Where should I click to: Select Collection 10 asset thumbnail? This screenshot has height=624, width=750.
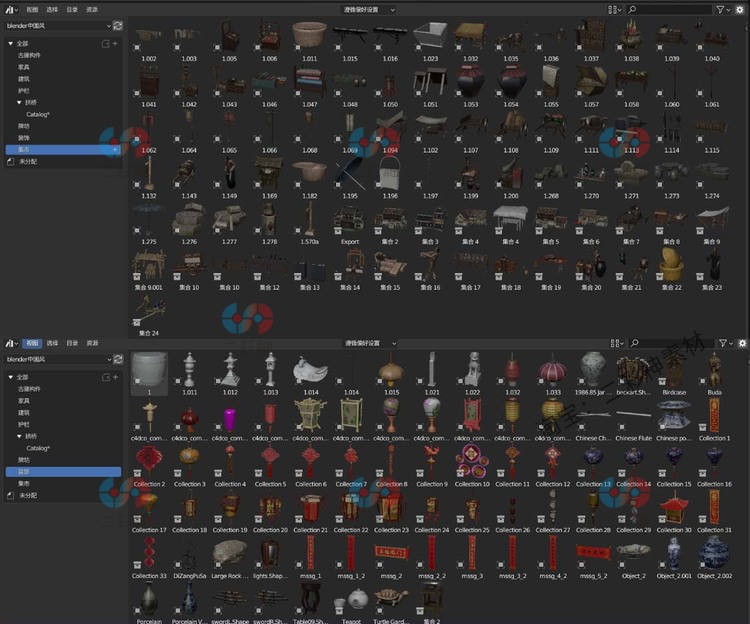tap(472, 461)
